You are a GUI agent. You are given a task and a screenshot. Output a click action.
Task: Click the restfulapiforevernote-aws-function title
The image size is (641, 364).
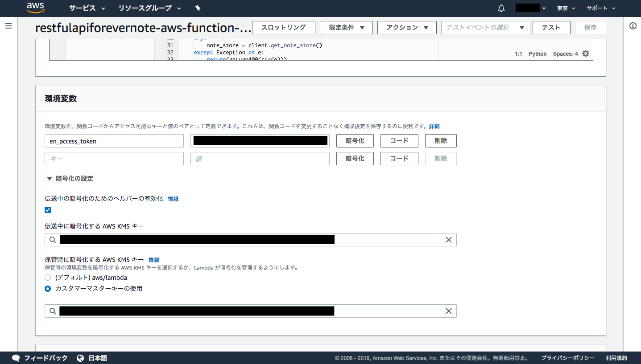(x=143, y=28)
